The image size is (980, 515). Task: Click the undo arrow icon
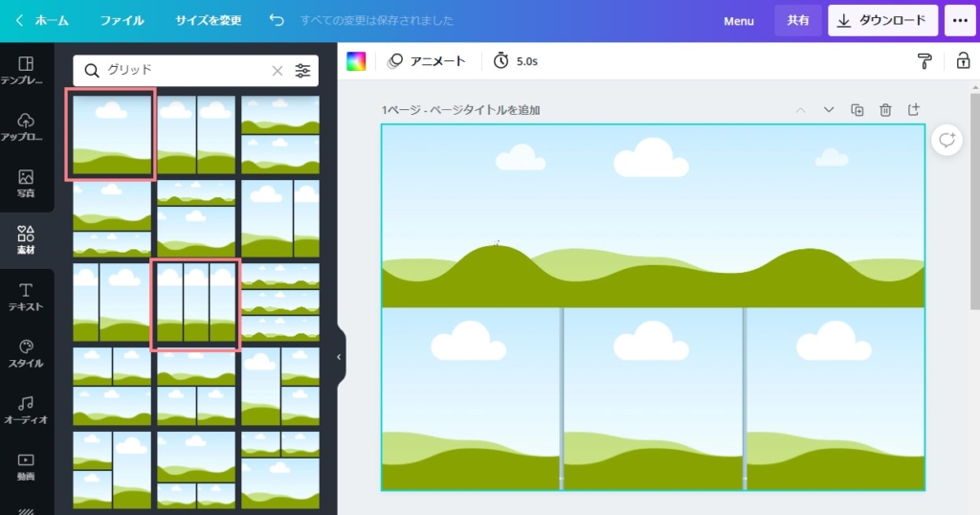(x=277, y=20)
